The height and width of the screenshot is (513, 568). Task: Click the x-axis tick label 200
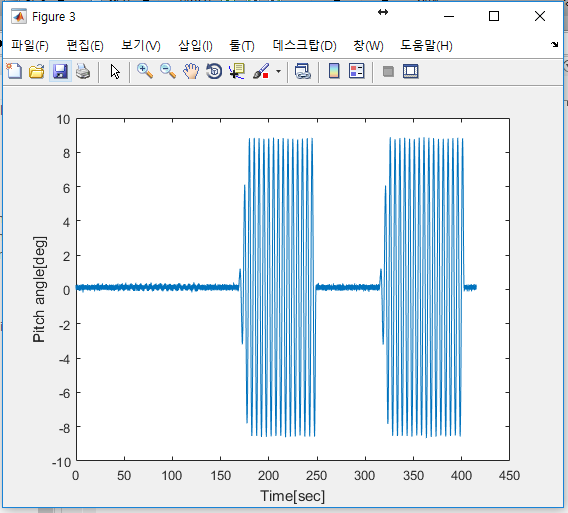click(x=268, y=475)
